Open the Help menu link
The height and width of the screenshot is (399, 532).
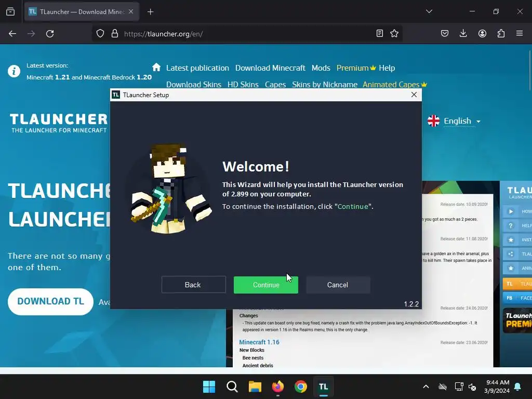pos(387,68)
